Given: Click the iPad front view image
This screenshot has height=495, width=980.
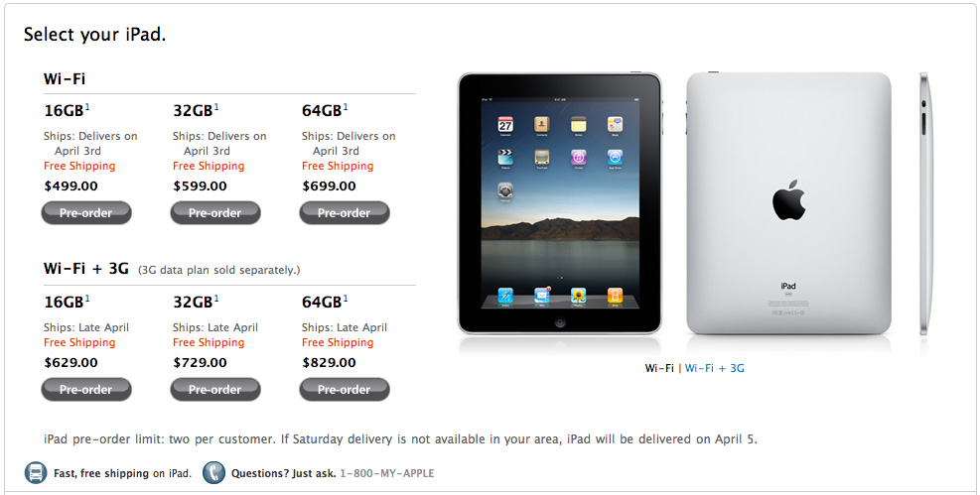Looking at the screenshot, I should coord(559,203).
